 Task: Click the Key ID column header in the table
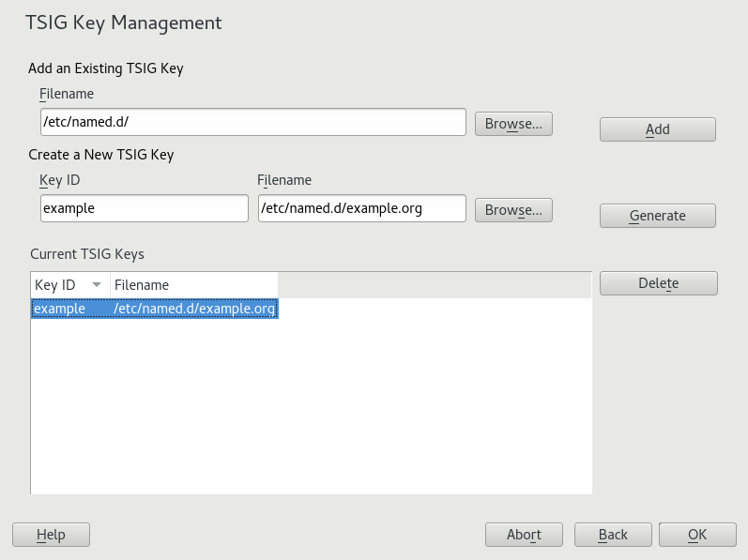coord(55,285)
